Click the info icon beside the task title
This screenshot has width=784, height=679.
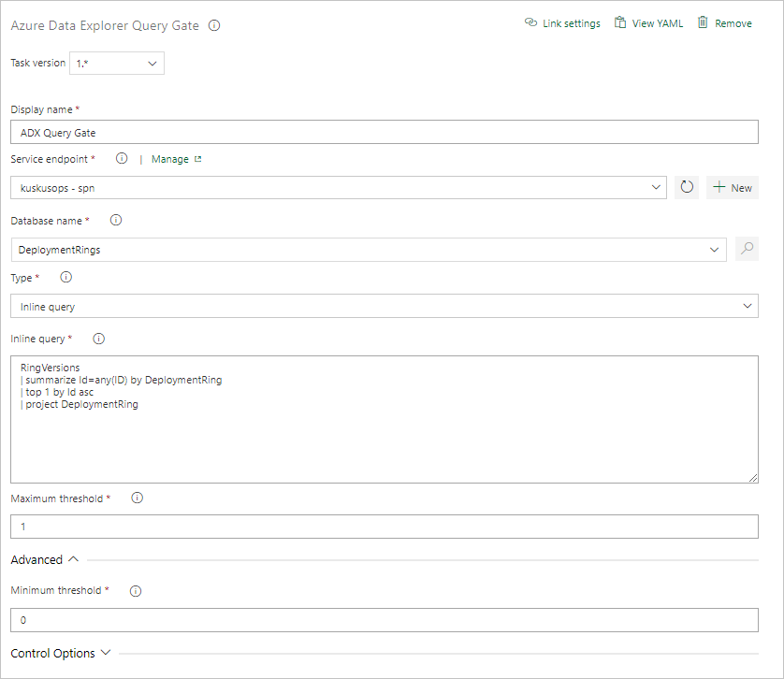(214, 26)
